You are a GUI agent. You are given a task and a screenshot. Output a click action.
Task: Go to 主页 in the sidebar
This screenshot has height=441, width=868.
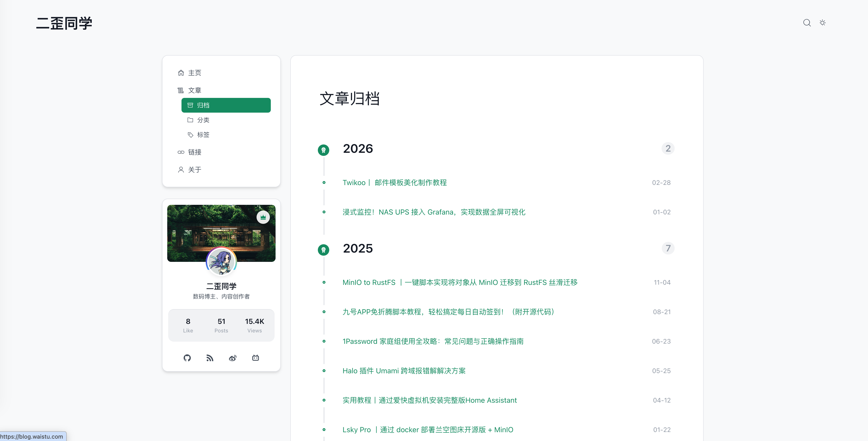coord(194,72)
